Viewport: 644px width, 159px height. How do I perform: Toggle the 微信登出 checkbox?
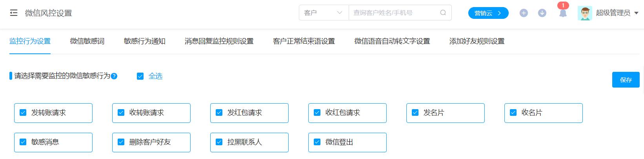click(317, 142)
